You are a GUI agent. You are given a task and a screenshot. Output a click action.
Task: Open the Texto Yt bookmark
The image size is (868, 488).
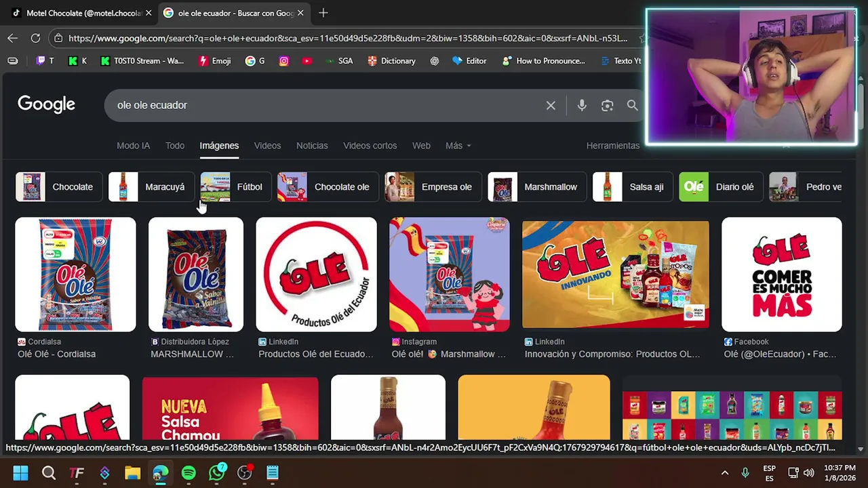620,61
